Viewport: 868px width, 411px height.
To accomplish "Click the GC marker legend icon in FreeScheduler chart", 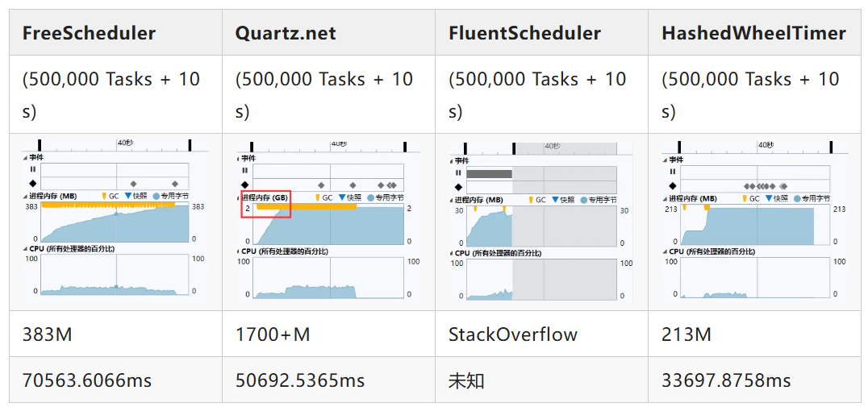I will 105,196.
